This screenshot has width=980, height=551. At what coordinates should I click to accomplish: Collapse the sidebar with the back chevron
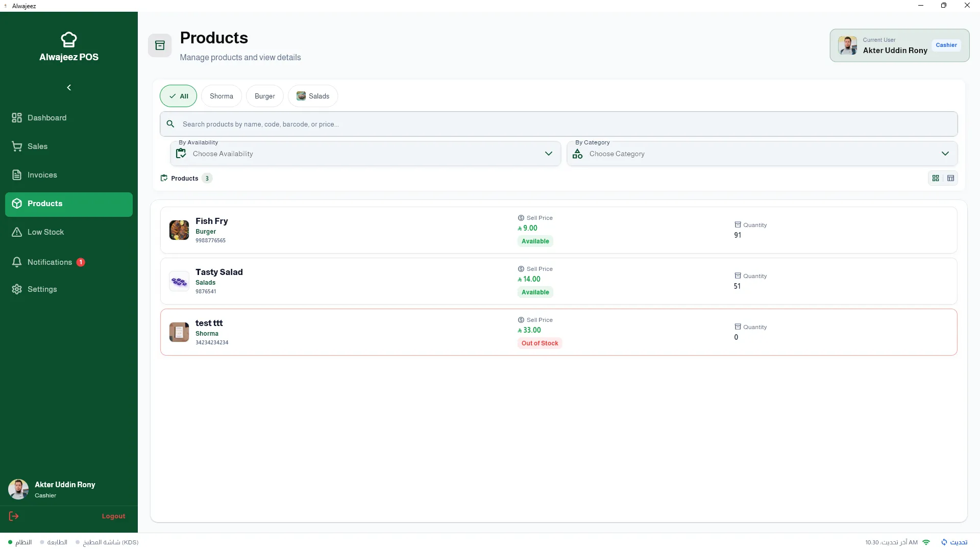coord(69,88)
